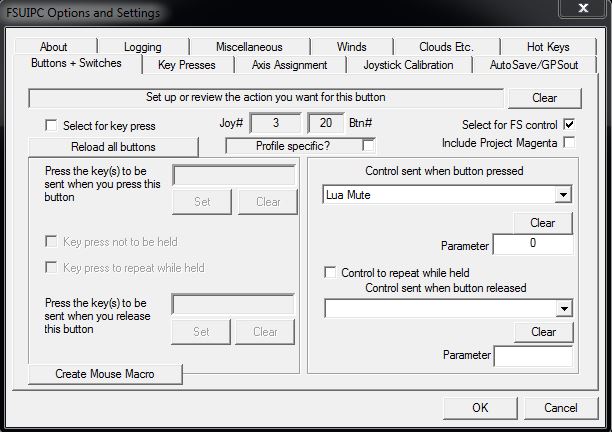Click the top Clear button beside the instructions
Screen dimensions: 612x432
click(544, 98)
